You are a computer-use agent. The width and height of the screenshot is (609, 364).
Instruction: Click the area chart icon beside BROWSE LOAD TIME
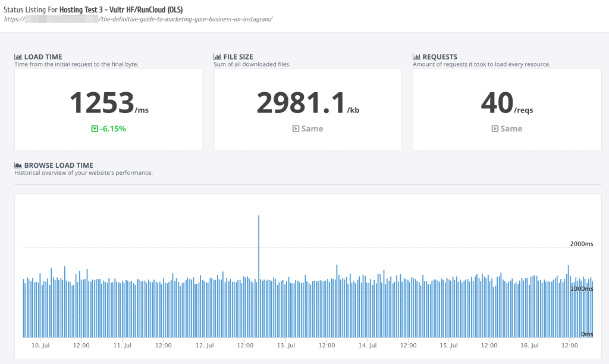(x=18, y=165)
